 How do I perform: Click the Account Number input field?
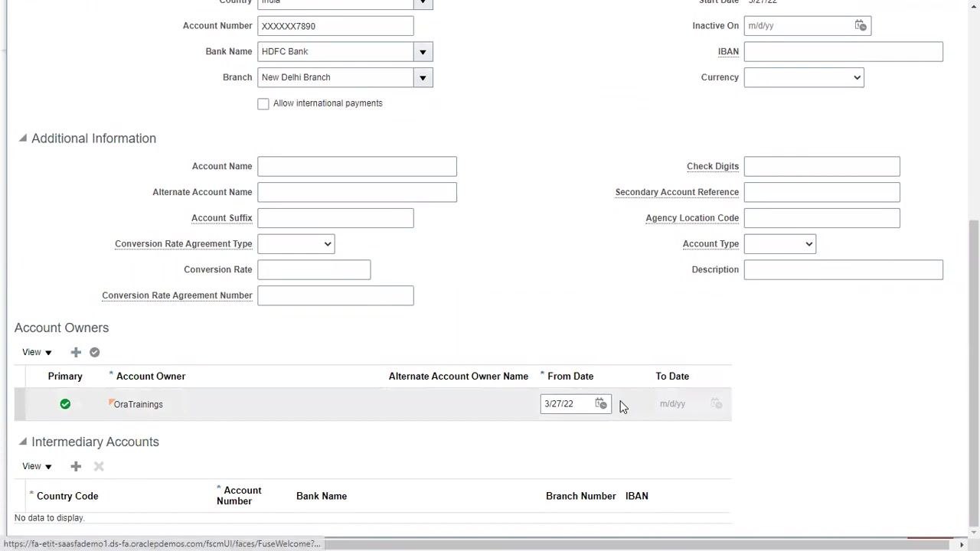click(335, 26)
